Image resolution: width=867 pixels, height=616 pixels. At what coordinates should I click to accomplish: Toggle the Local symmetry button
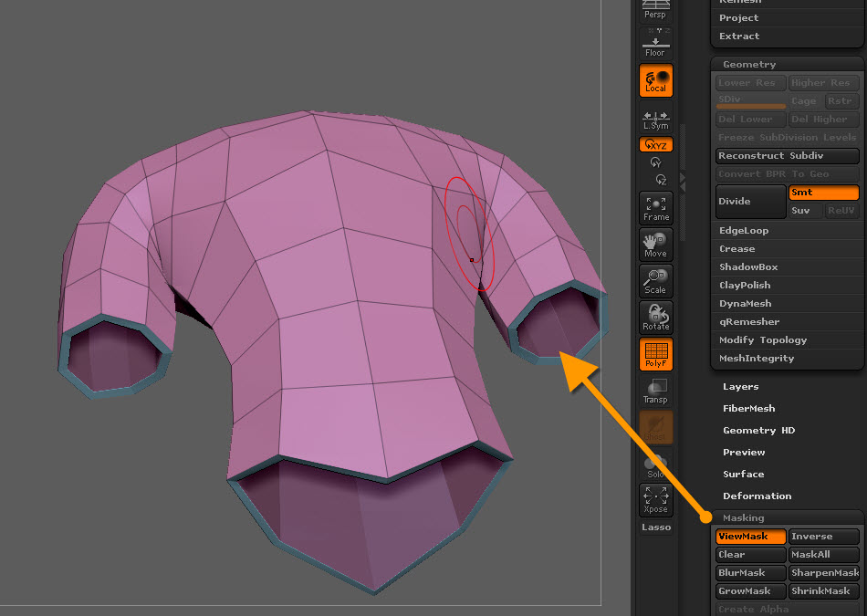[656, 80]
